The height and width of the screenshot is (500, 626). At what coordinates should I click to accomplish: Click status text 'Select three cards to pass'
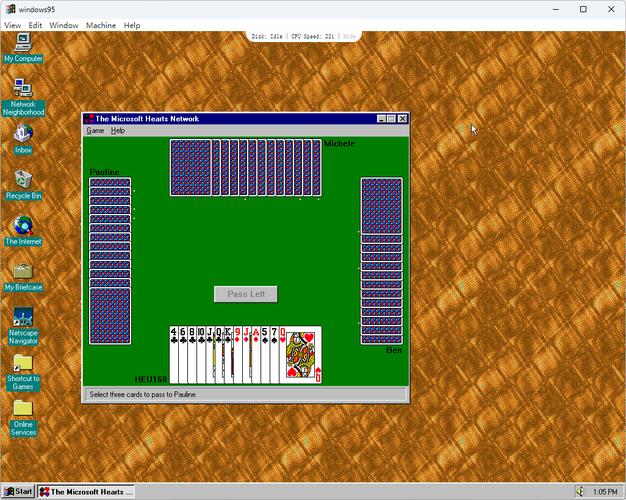143,395
